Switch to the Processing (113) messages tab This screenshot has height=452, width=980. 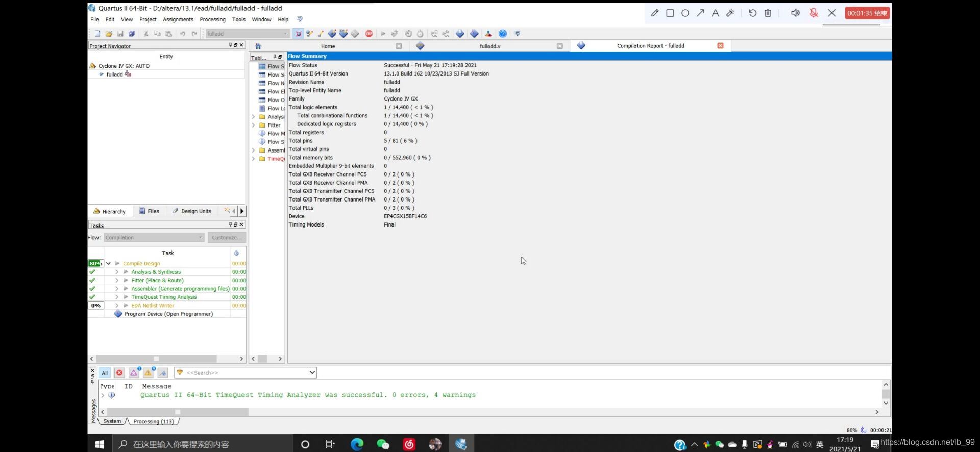pyautogui.click(x=153, y=421)
